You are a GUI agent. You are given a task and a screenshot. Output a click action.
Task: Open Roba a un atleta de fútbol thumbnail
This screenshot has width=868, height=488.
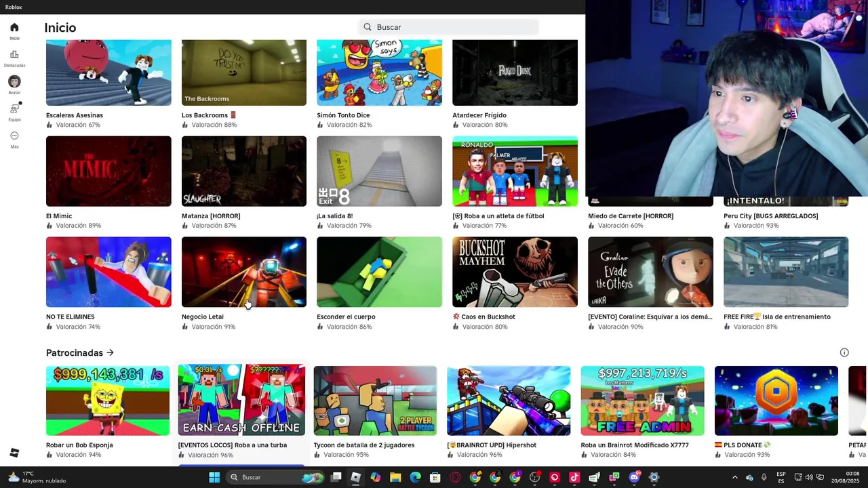pyautogui.click(x=515, y=171)
